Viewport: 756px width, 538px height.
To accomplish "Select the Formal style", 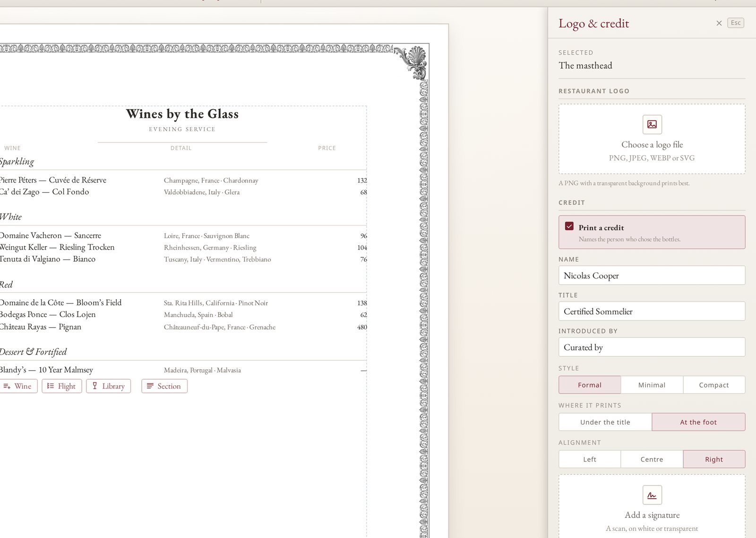I will click(x=590, y=385).
